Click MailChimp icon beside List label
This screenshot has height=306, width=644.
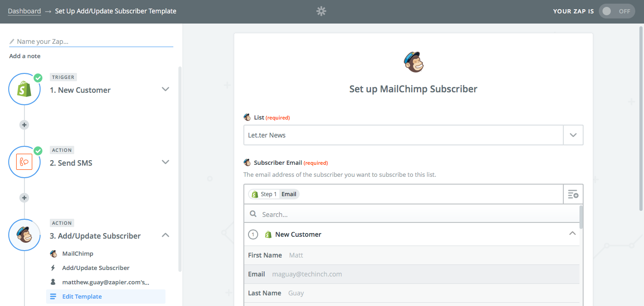[247, 117]
